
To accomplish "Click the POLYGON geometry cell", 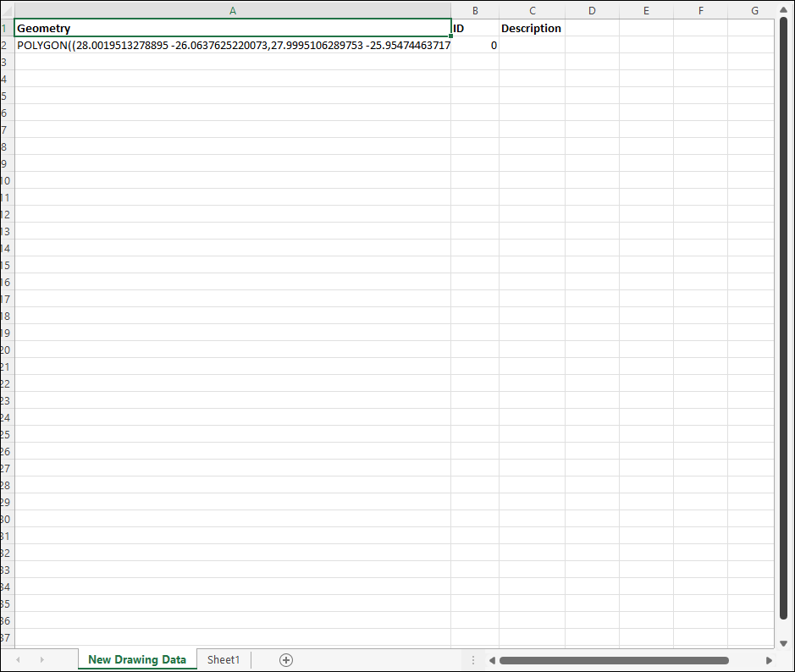I will click(x=233, y=45).
